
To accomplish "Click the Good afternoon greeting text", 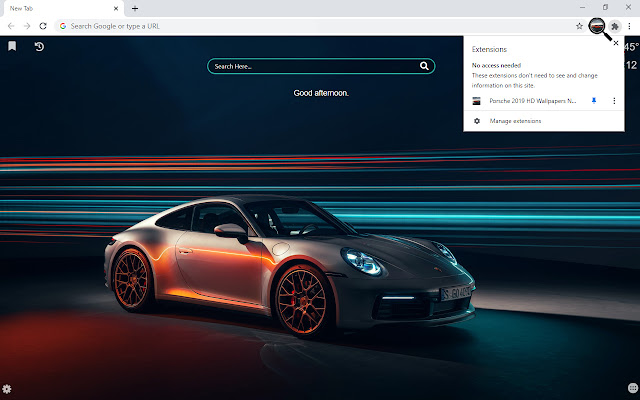I will (321, 93).
